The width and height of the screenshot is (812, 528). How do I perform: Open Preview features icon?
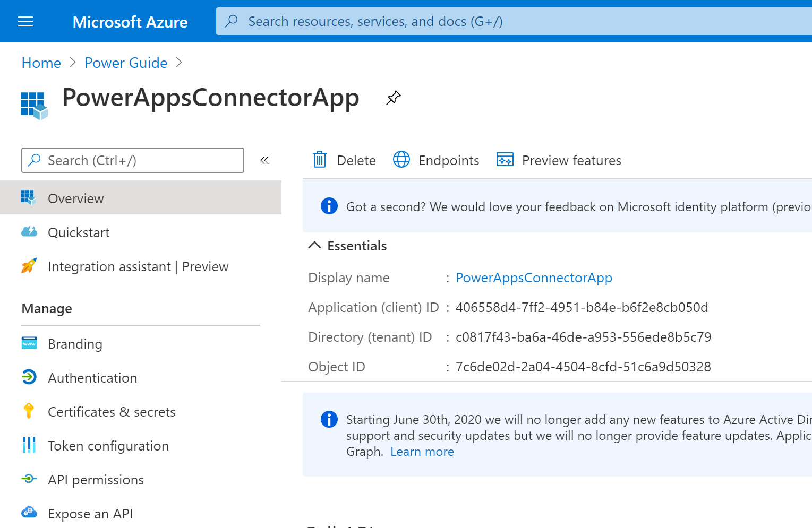pyautogui.click(x=505, y=160)
